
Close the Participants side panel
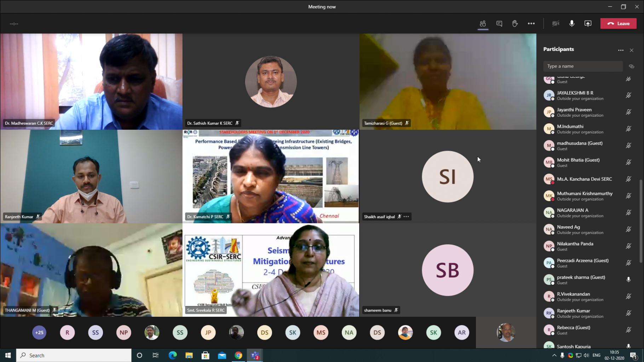tap(632, 50)
